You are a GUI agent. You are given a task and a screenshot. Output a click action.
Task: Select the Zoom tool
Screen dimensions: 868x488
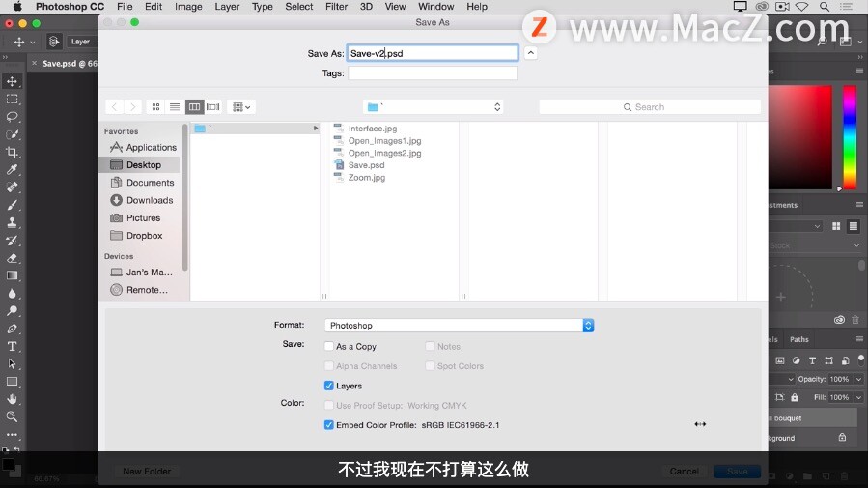click(12, 416)
